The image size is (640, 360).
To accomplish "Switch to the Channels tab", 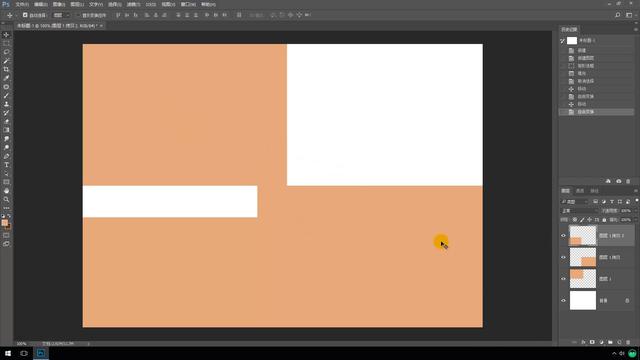I will click(x=580, y=191).
